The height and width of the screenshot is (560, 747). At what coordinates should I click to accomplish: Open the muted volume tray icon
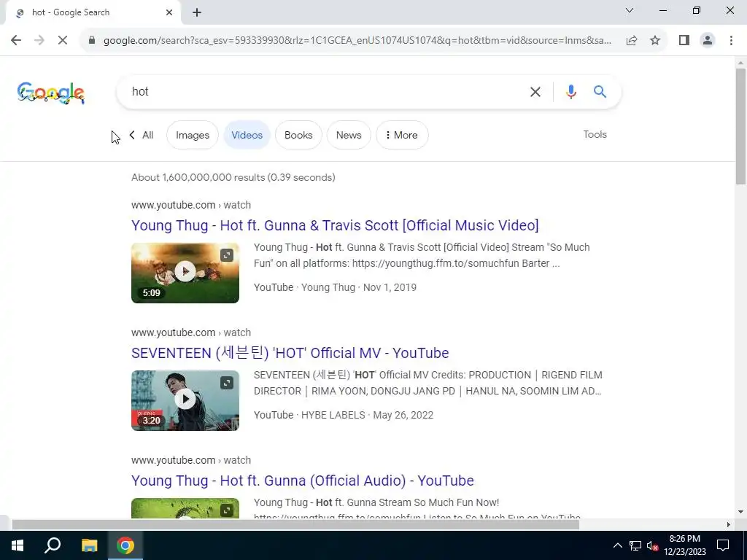(652, 545)
